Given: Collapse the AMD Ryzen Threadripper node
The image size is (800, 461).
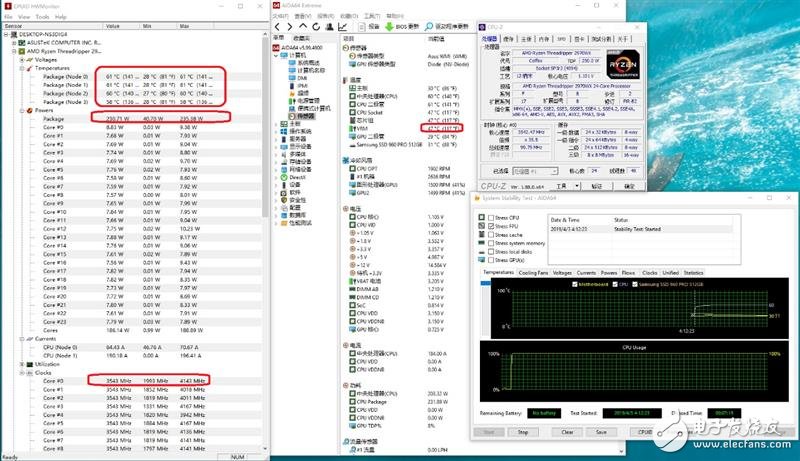Looking at the screenshot, I should pos(14,52).
